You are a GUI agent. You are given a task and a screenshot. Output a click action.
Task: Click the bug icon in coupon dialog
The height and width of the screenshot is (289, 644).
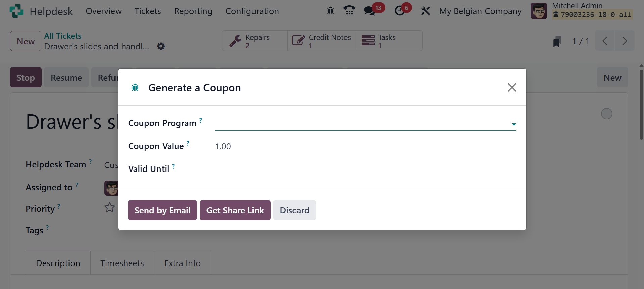pos(135,88)
